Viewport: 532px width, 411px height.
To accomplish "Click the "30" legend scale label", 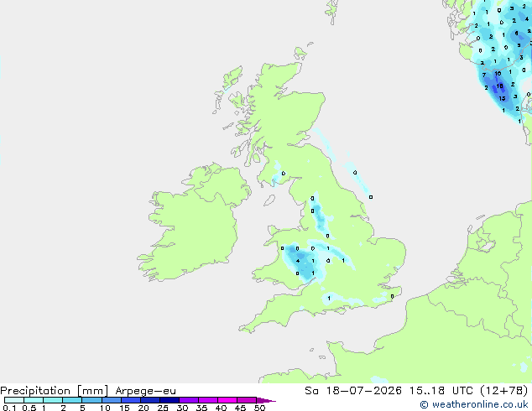I will click(182, 408).
